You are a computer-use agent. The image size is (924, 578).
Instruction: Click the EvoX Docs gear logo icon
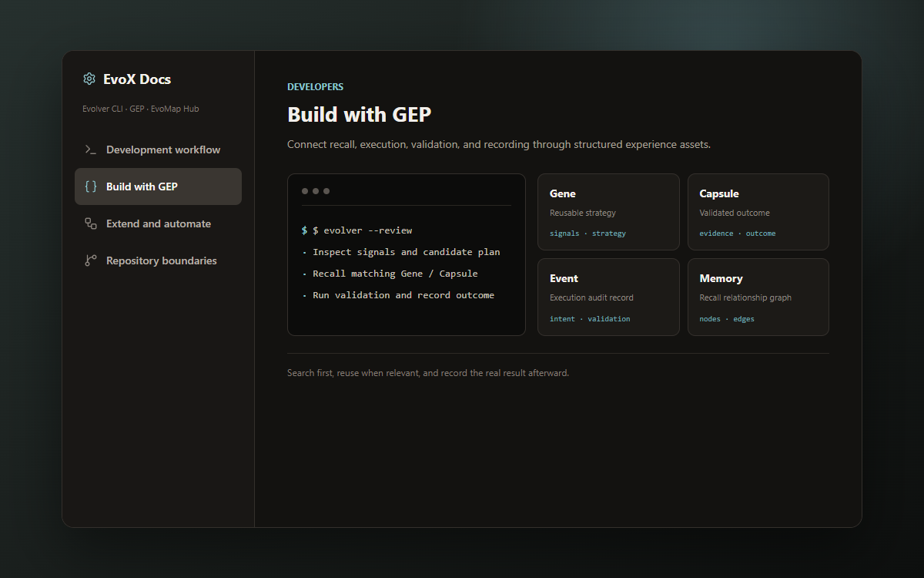tap(89, 79)
